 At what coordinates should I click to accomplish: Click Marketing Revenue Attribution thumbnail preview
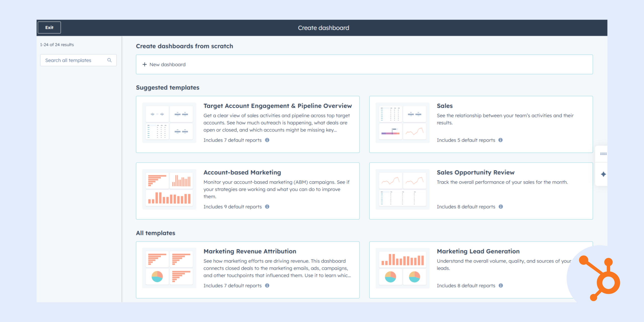(169, 268)
